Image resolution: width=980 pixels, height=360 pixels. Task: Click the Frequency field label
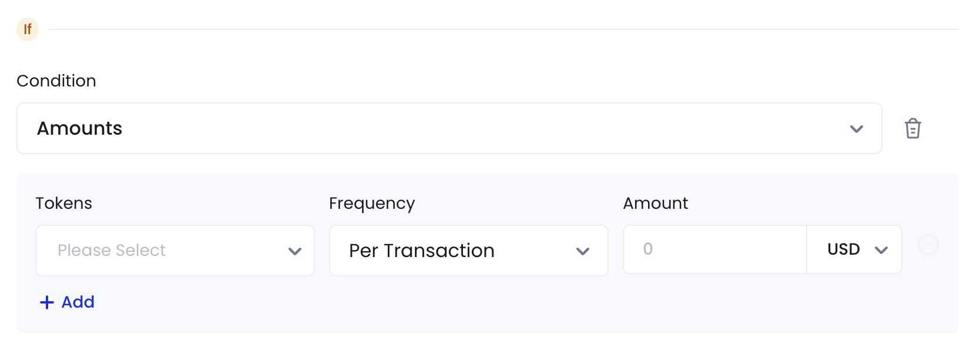pos(372,204)
